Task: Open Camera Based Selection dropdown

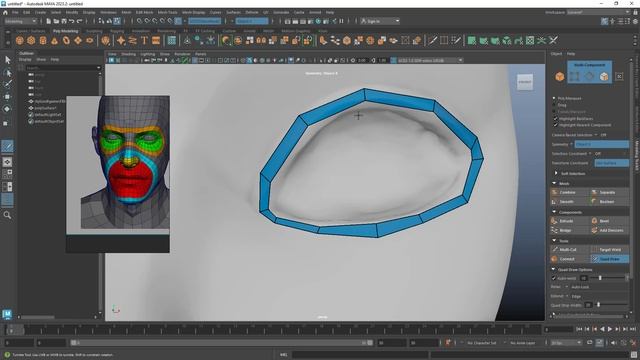Action: (596, 135)
